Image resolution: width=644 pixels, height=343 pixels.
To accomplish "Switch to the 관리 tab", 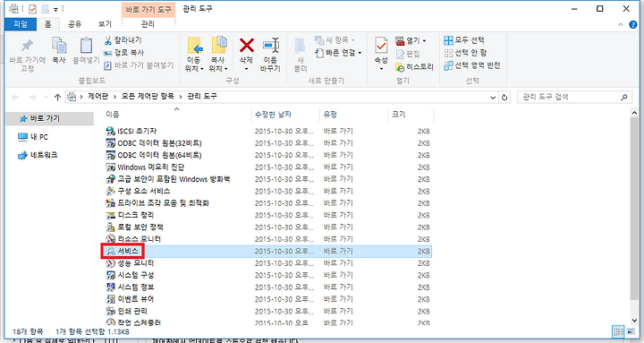I will pyautogui.click(x=148, y=24).
